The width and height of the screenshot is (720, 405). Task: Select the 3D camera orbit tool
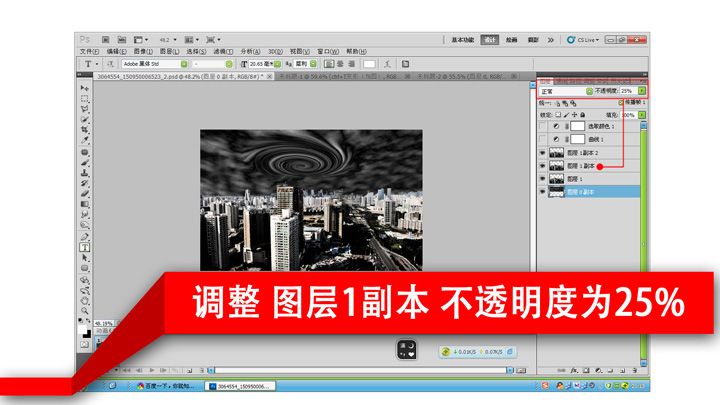pos(84,290)
